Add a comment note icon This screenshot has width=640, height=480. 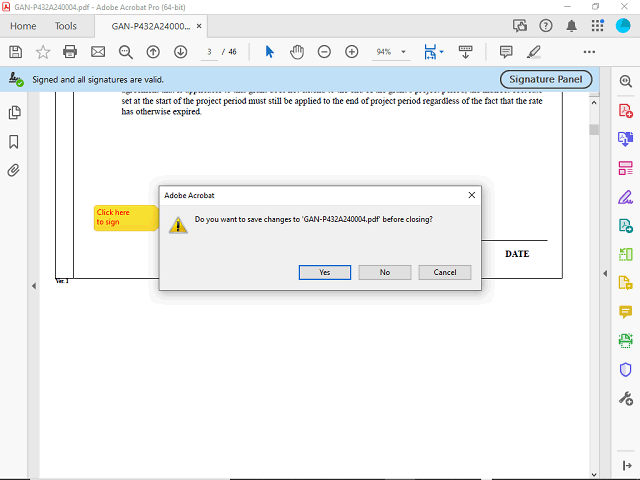506,52
